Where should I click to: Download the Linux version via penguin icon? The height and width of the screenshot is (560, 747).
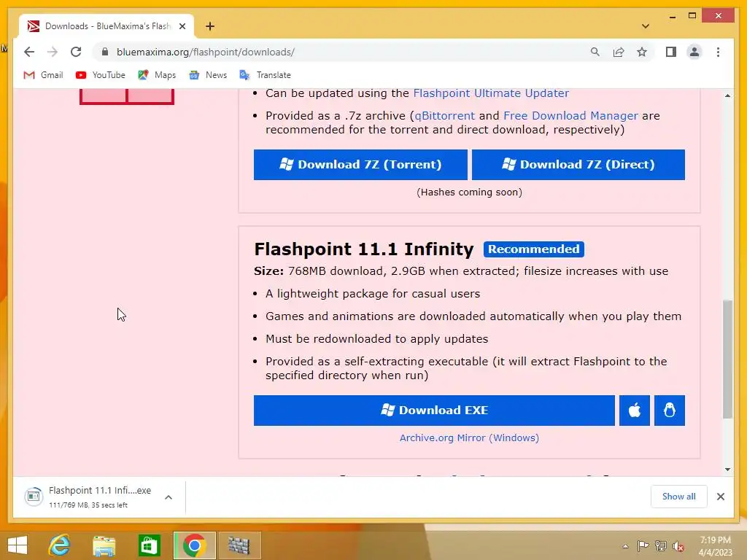(670, 411)
